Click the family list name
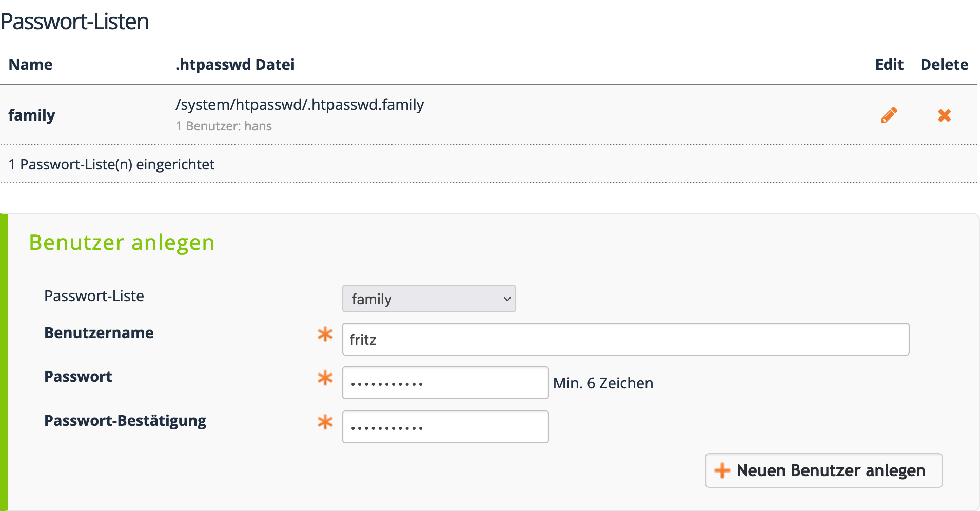Viewport: 980px width, 511px height. click(32, 115)
